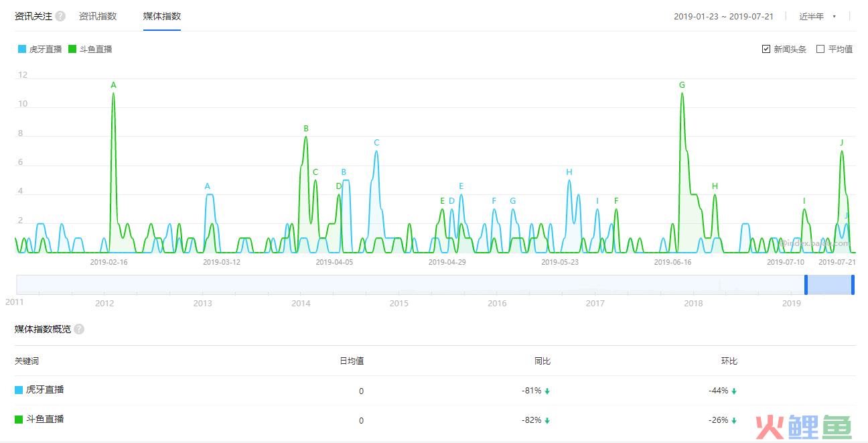The image size is (868, 443).
Task: Click blue news marker I on the chart
Action: [x=597, y=201]
